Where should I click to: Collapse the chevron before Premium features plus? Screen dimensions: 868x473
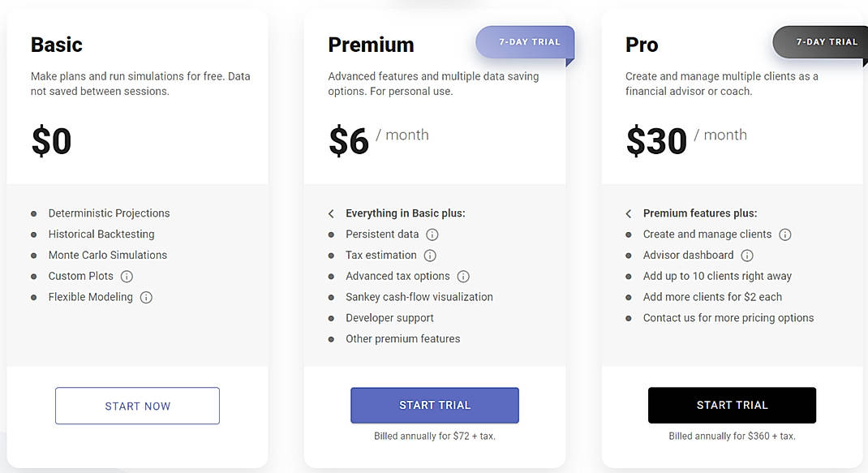629,213
